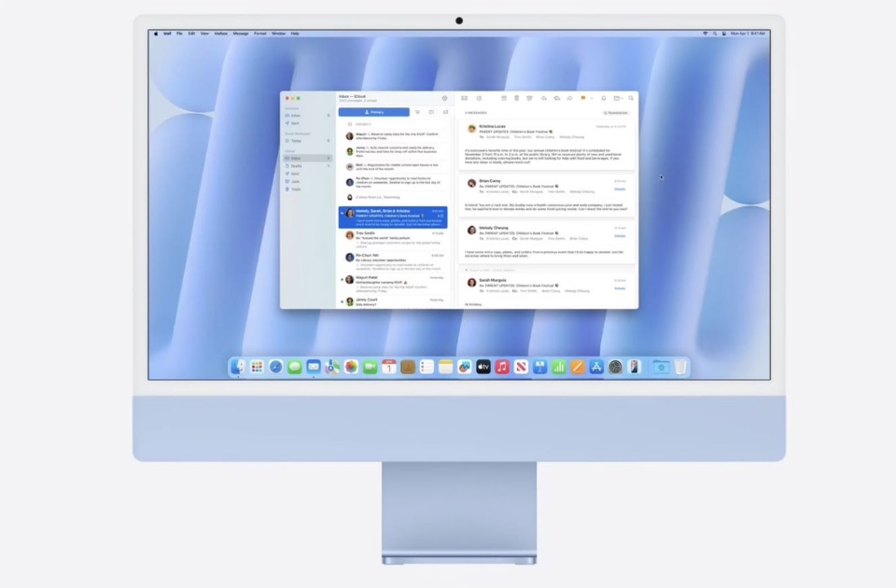Click the reply arrow in toolbar
896x588 pixels.
[543, 98]
